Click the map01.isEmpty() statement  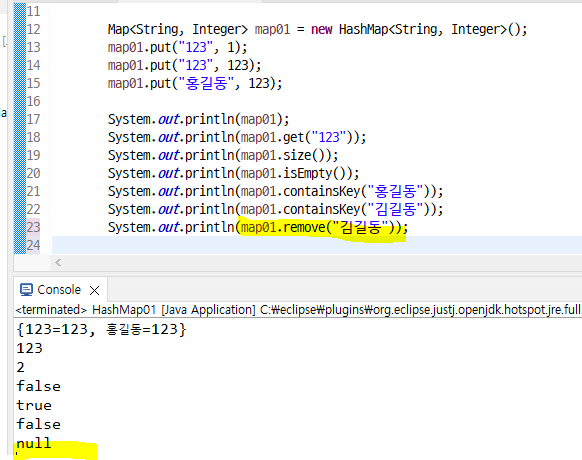pos(233,173)
